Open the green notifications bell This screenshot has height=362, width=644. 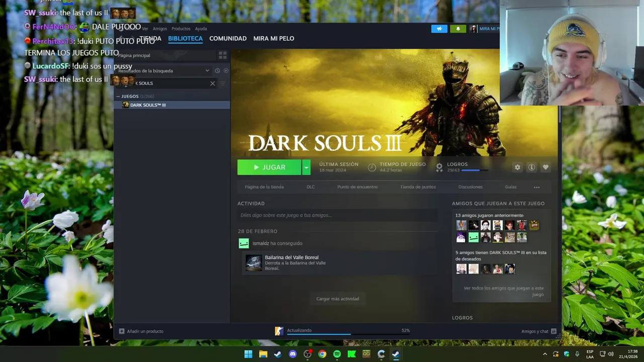point(458,29)
